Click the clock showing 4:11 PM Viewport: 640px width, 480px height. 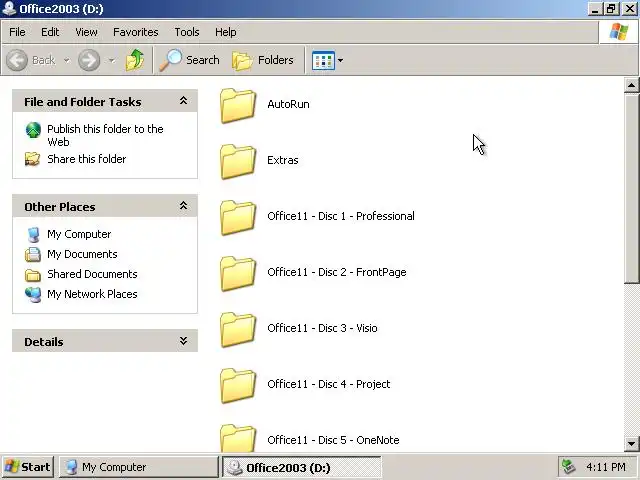click(x=606, y=467)
